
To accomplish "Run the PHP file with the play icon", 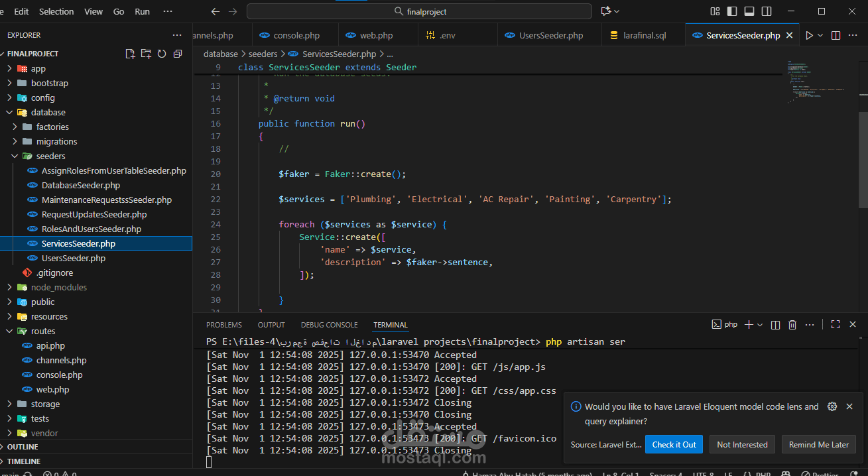I will click(x=809, y=35).
